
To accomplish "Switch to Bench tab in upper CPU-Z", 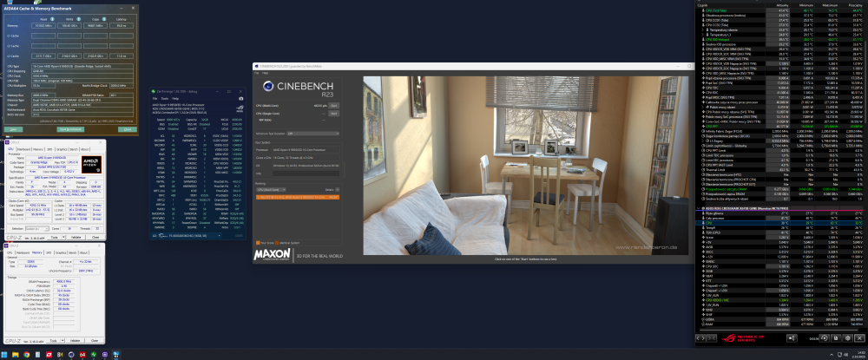I will click(x=74, y=148).
